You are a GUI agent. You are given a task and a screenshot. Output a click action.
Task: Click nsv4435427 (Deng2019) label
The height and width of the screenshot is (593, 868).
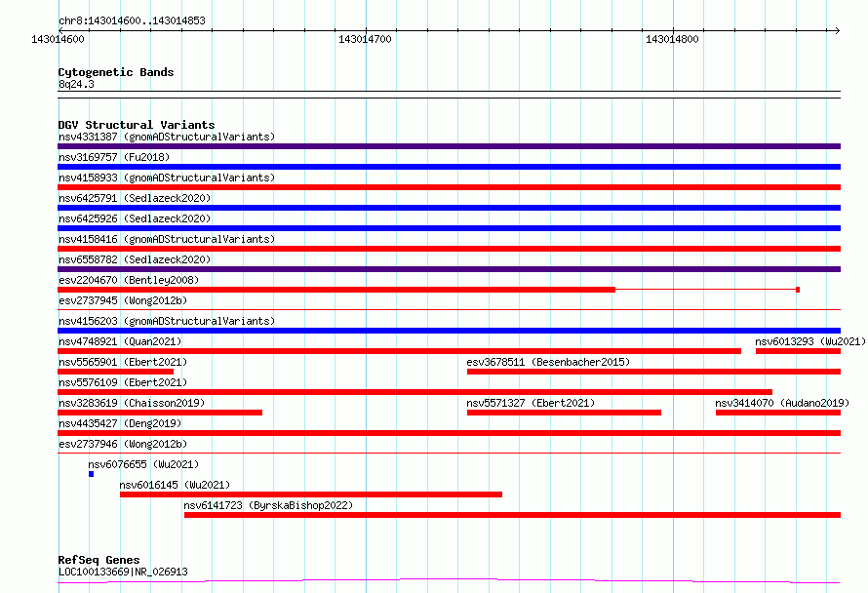tap(120, 423)
